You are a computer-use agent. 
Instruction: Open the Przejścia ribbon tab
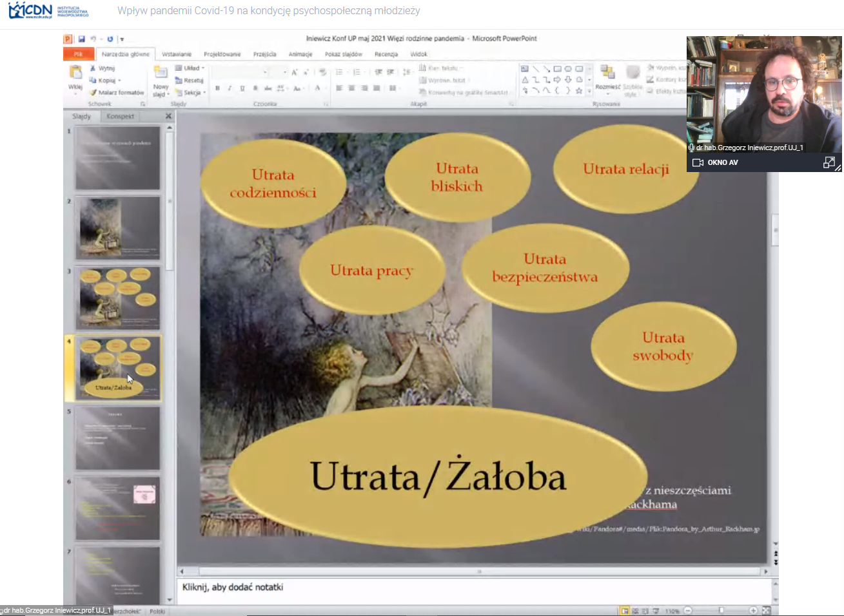click(265, 54)
